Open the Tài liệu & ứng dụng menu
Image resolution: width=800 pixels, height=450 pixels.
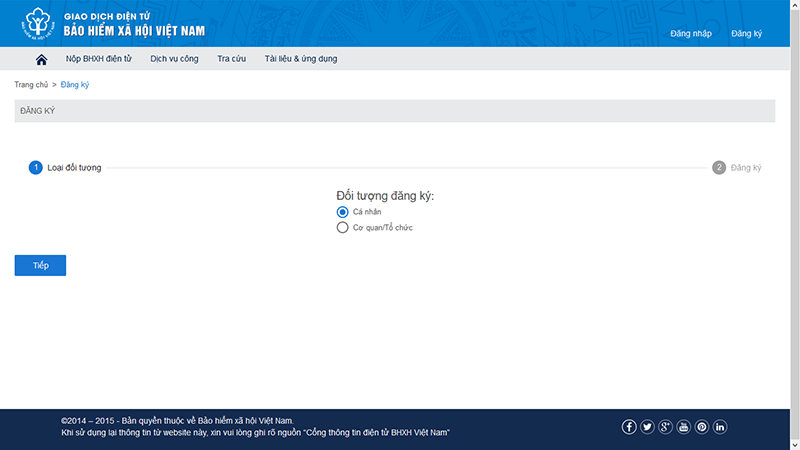pos(301,59)
